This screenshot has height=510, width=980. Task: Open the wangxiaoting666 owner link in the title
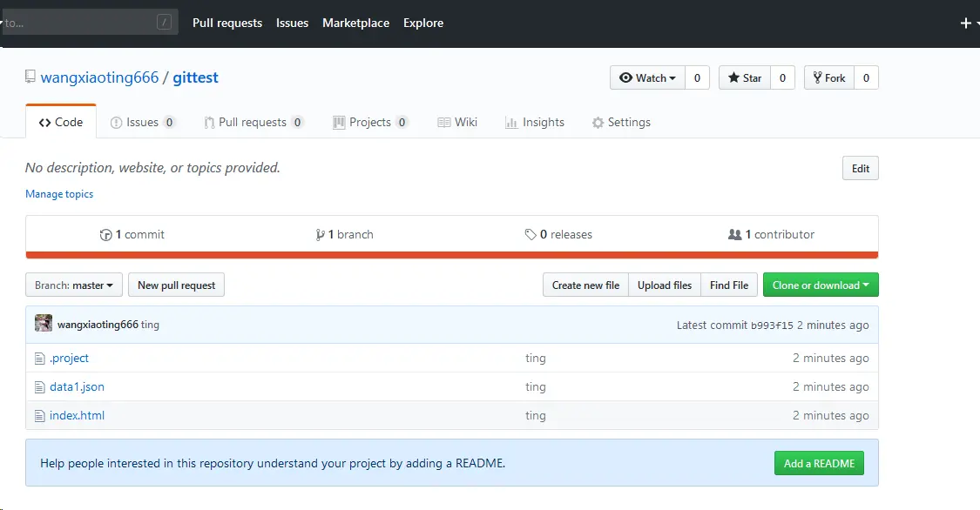(x=100, y=77)
